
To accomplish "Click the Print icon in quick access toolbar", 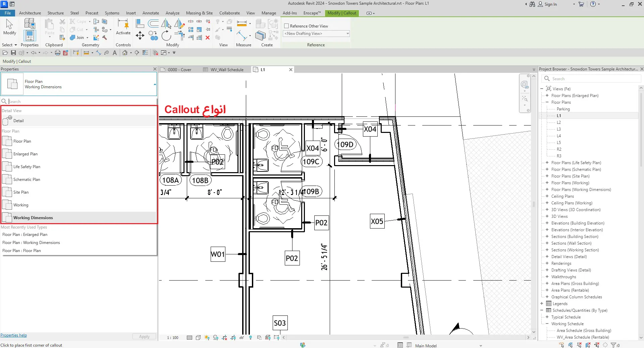I will coord(57,53).
